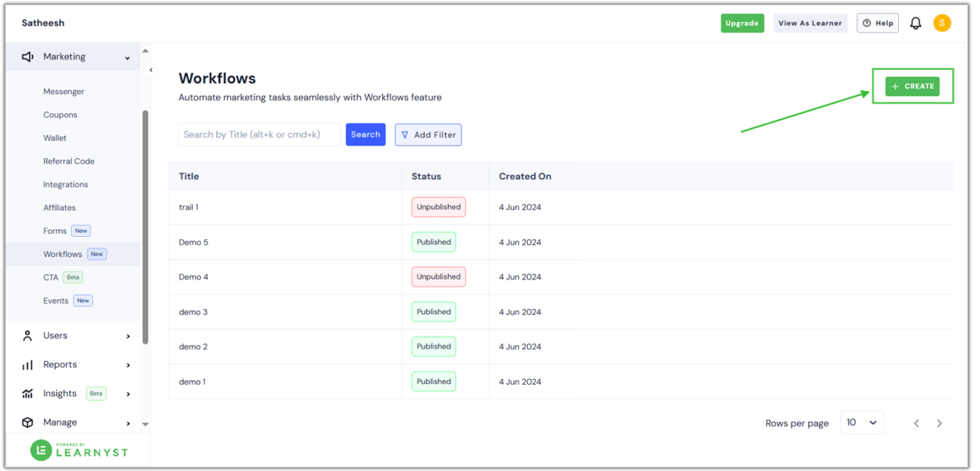Open Affiliates in the sidebar
Viewport: 980px width, 471px height.
(59, 208)
